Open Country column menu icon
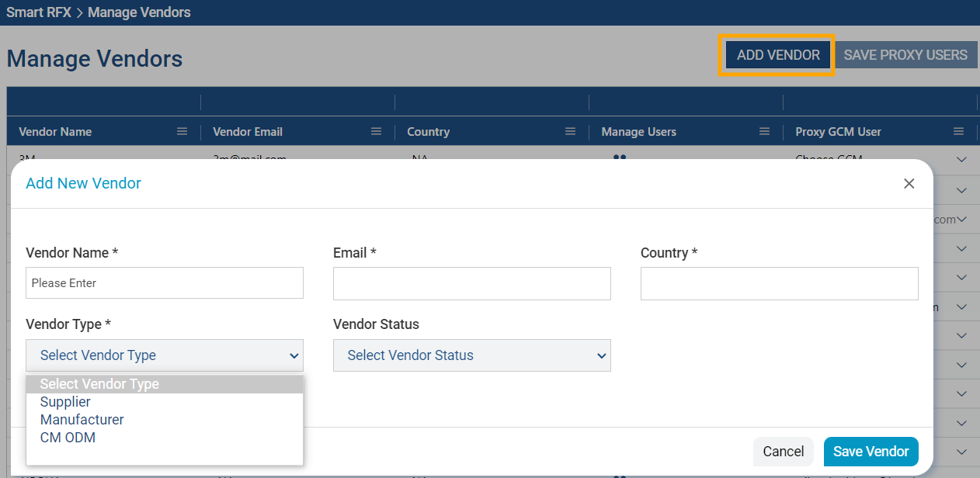Viewport: 980px width, 478px height. (570, 132)
